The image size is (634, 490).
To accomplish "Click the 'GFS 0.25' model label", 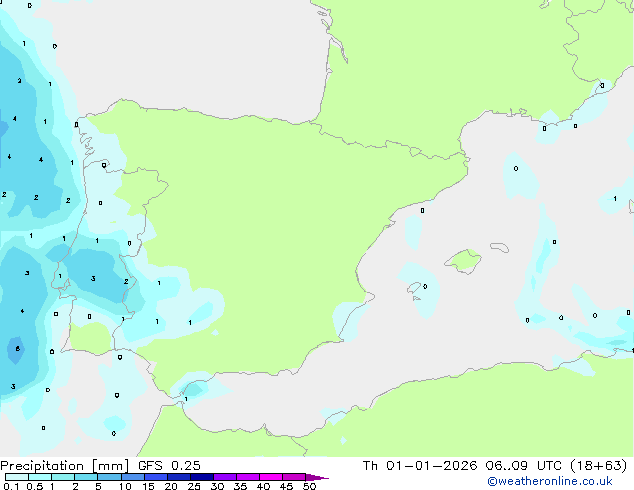I will (x=169, y=466).
